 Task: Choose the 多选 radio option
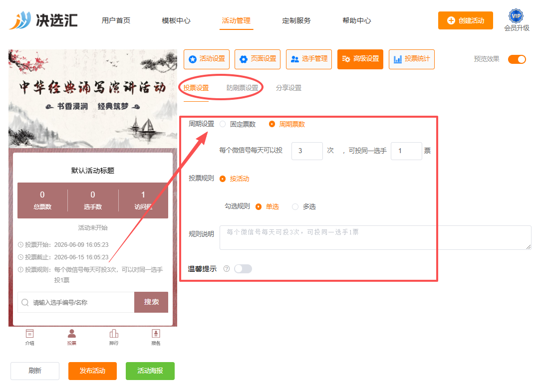[295, 206]
